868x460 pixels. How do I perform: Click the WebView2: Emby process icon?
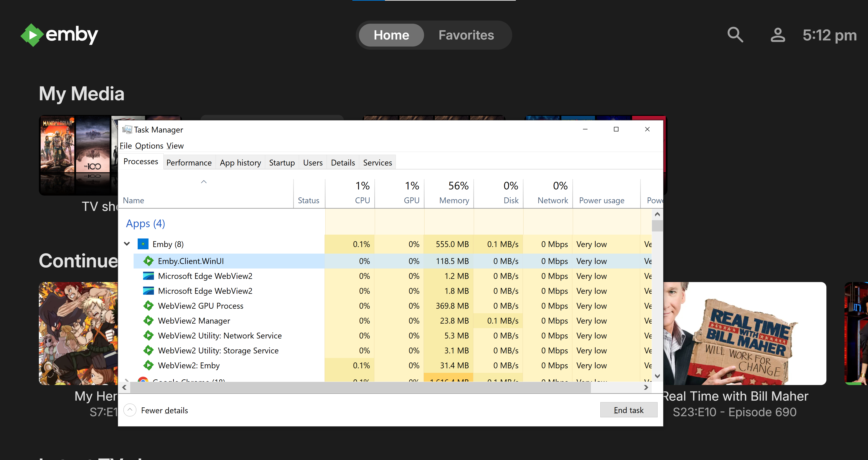(148, 365)
